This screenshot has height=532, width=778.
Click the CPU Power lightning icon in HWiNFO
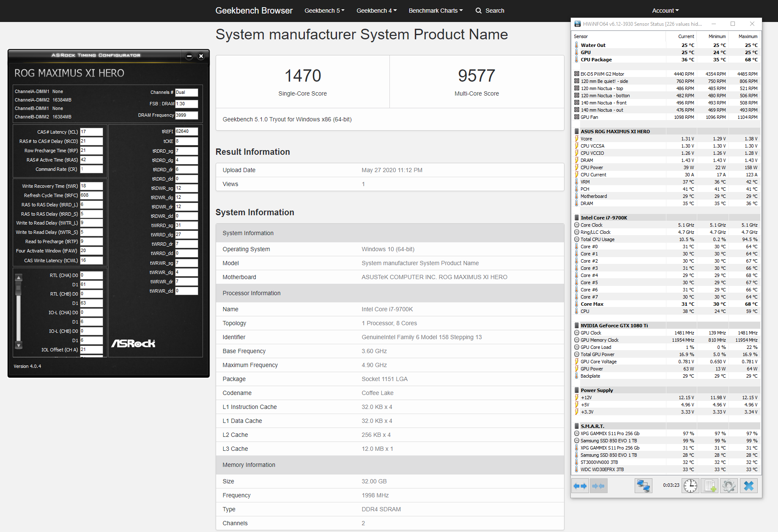click(577, 167)
